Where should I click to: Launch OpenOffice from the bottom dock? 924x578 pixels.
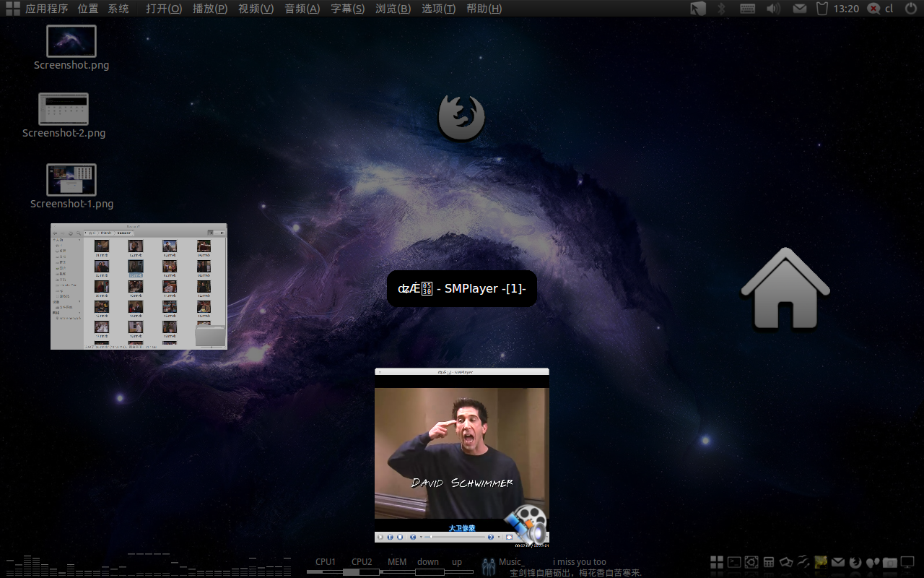click(x=803, y=562)
